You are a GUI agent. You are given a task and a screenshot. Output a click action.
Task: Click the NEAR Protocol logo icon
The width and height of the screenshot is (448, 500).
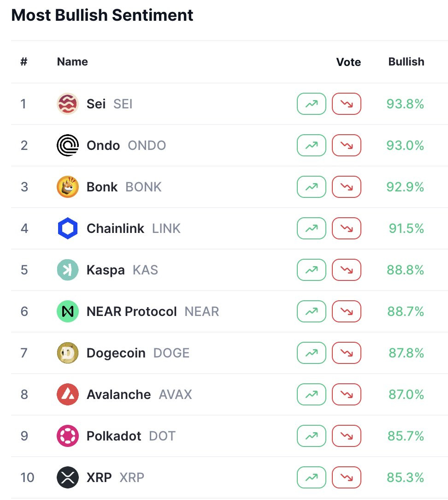pos(68,311)
